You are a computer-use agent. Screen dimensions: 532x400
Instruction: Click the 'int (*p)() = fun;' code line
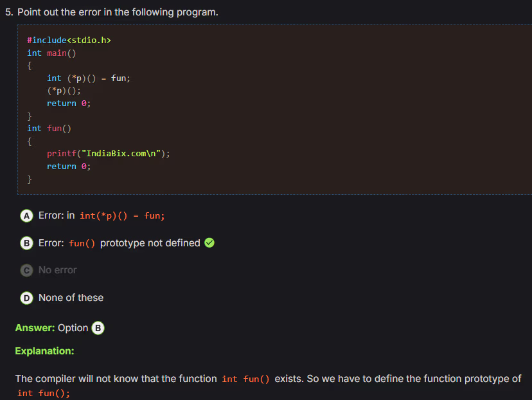(89, 78)
